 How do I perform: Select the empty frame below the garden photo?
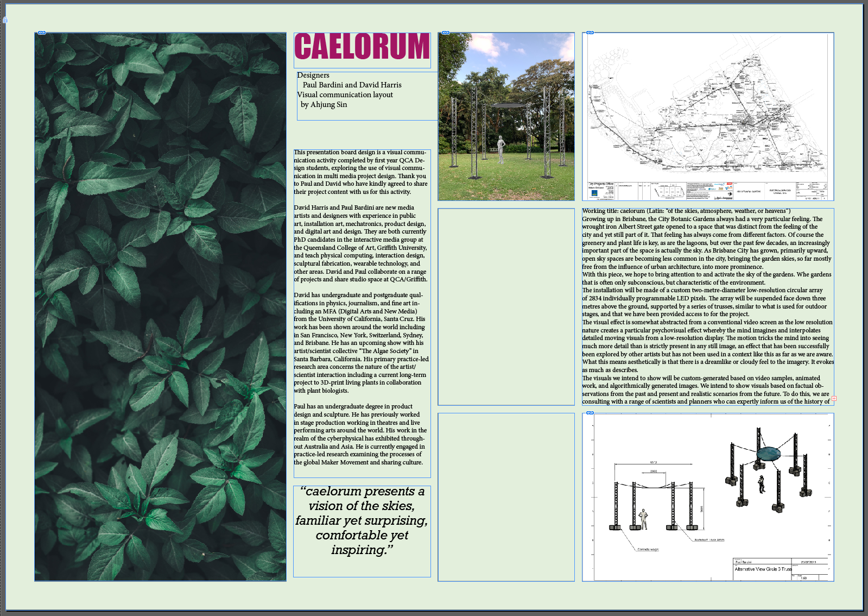tap(506, 307)
